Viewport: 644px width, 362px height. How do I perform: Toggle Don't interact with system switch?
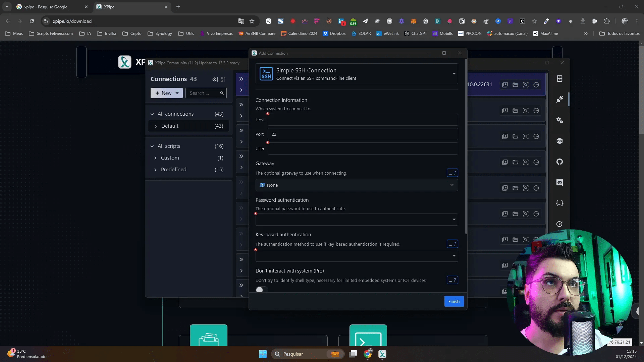(x=262, y=290)
